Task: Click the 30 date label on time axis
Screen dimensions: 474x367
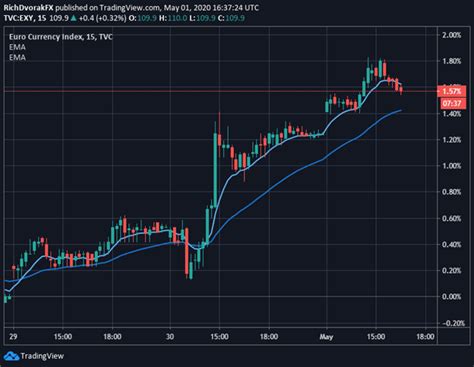Action: pos(170,337)
